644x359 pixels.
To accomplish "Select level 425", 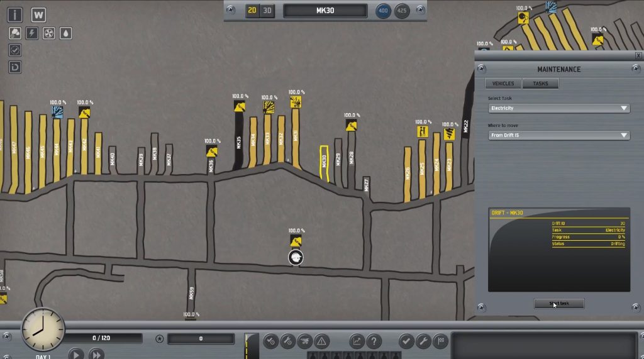I will 402,11.
